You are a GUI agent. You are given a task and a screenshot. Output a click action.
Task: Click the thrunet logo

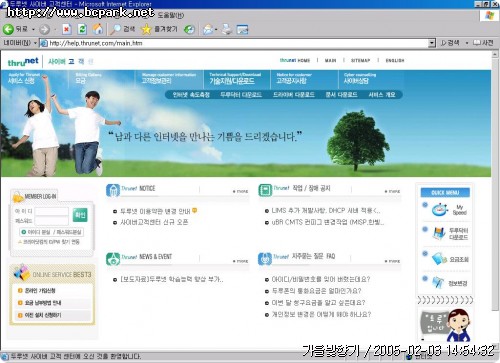click(23, 61)
